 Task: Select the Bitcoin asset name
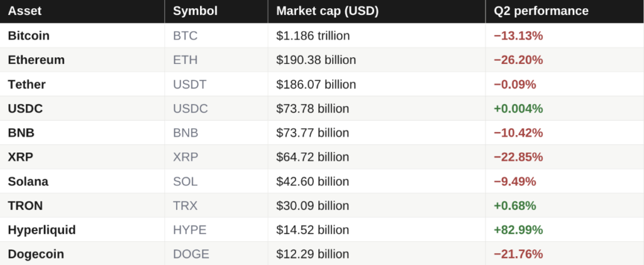[29, 36]
